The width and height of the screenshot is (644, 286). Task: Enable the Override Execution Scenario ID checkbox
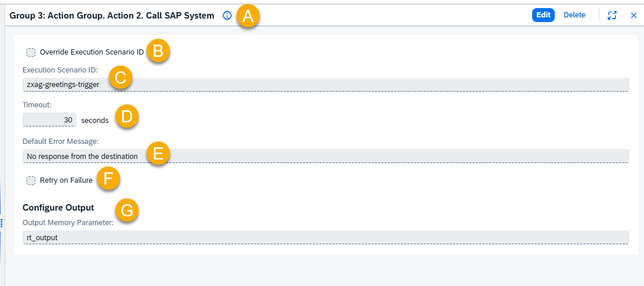click(31, 52)
